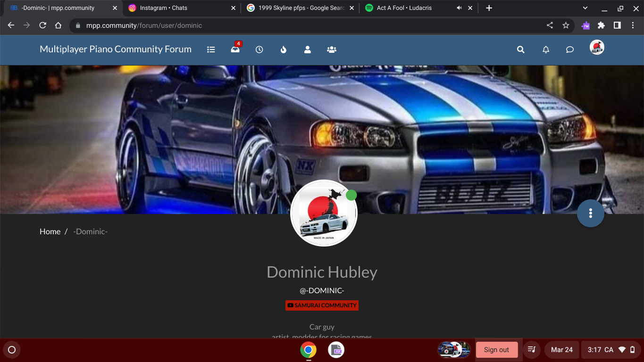Click the @-DOMINIC- username text
This screenshot has width=644, height=362.
[322, 290]
